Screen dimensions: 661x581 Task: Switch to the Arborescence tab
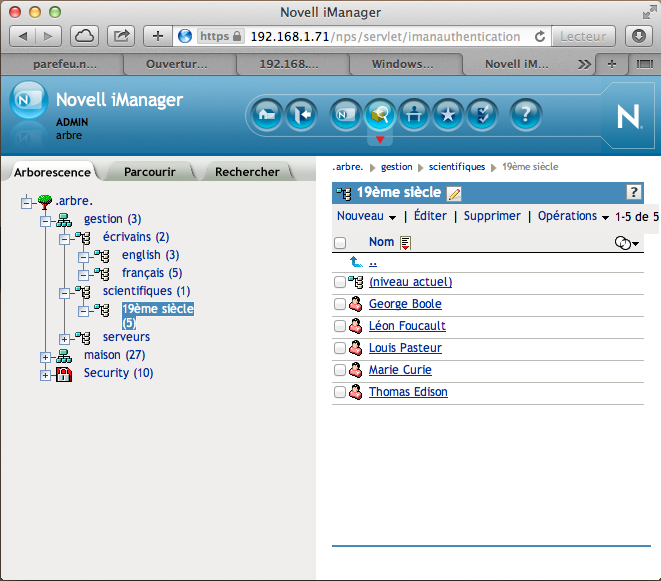click(x=52, y=172)
